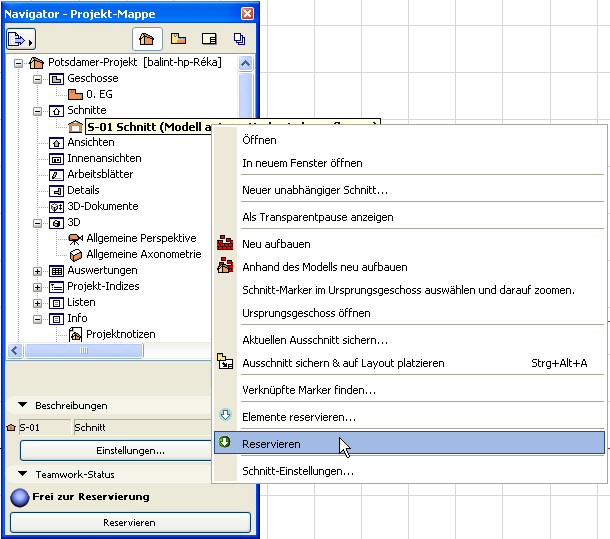Click the Potsdamer-Projekt house icon
This screenshot has width=610, height=539.
36,63
